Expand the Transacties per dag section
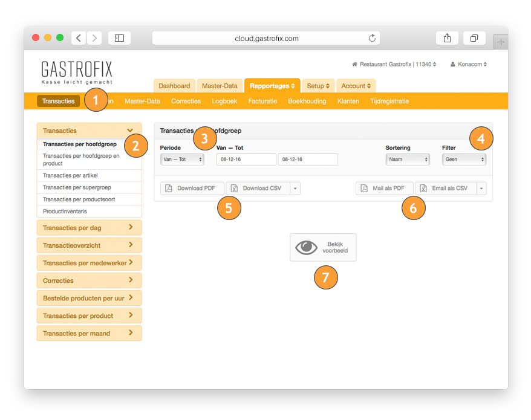Viewport: 531px width, 420px height. (x=89, y=228)
